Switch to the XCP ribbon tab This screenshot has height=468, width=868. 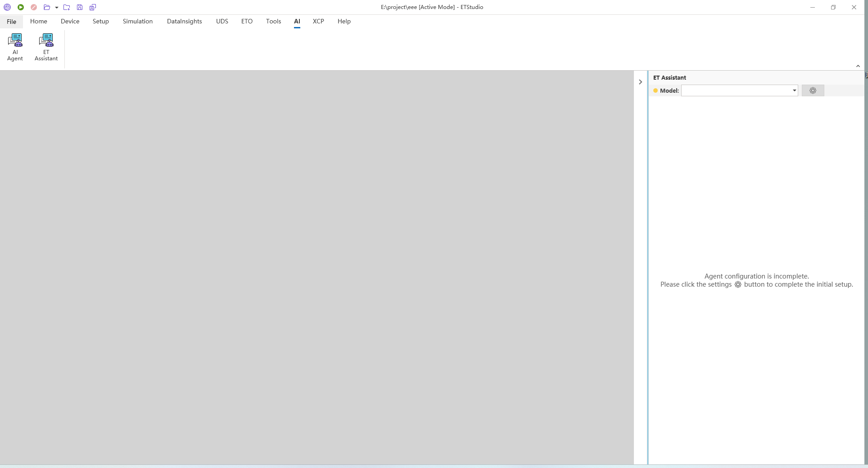[318, 21]
